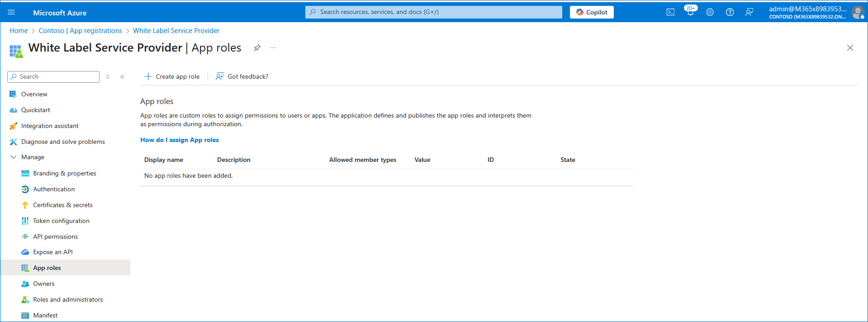868x322 pixels.
Task: Click the admin account avatar
Action: click(857, 12)
